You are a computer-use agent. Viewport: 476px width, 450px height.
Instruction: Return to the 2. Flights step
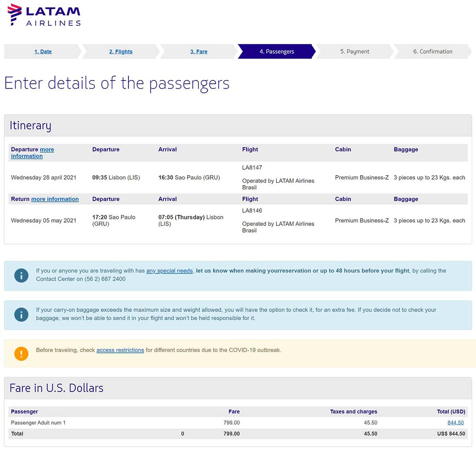click(x=121, y=51)
